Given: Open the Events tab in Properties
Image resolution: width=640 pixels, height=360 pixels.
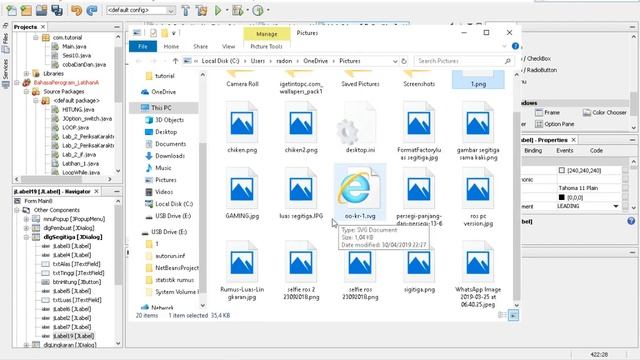Looking at the screenshot, I should (564, 151).
